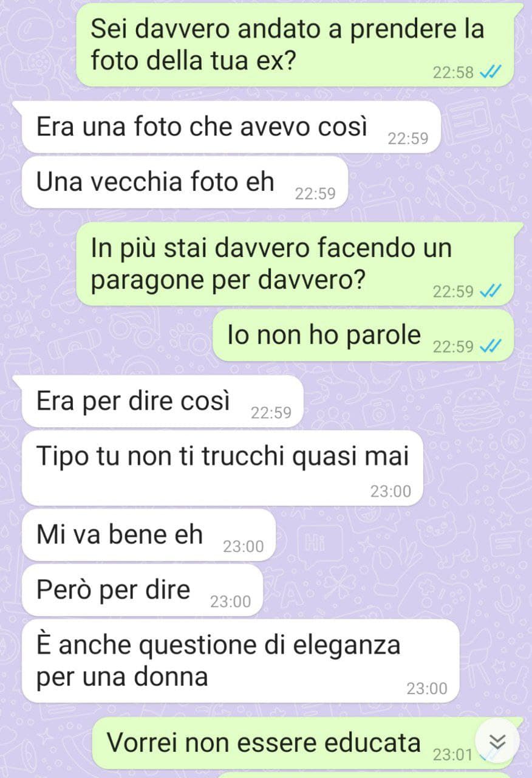This screenshot has height=778, width=532.
Task: Select message 'Era una foto che avevo così'
Action: [230, 127]
